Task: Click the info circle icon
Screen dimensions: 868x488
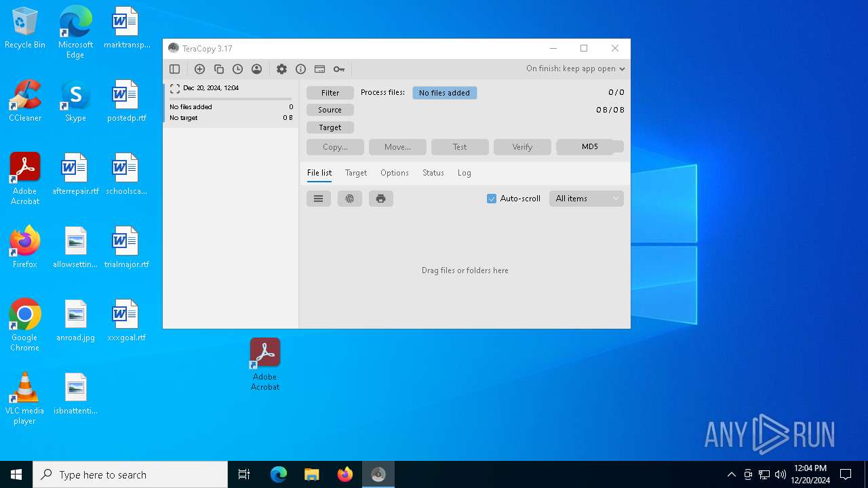Action: tap(300, 69)
